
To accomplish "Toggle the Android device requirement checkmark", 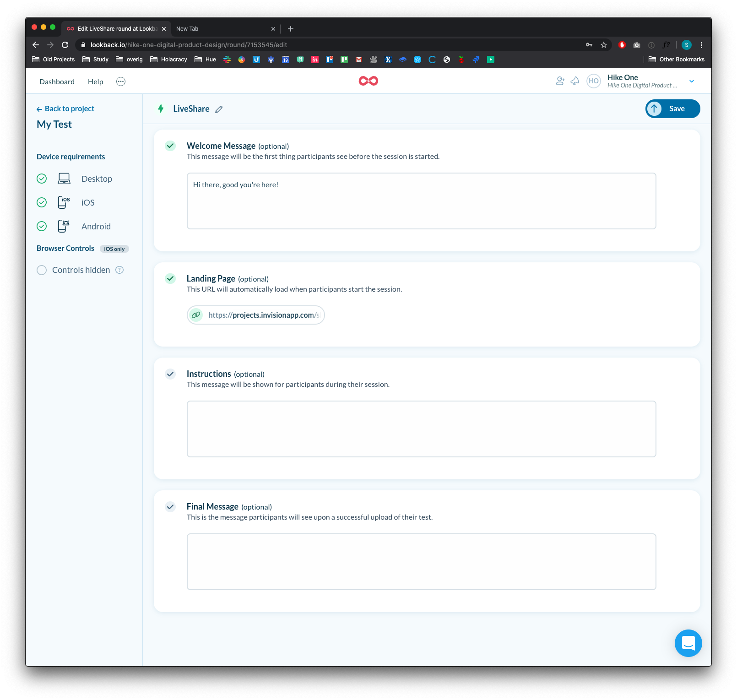I will click(42, 226).
